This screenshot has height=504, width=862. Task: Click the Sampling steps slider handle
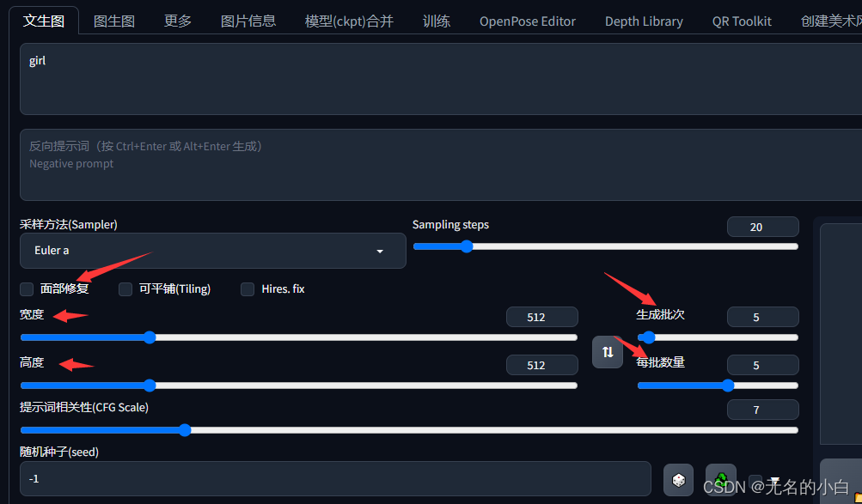coord(467,246)
